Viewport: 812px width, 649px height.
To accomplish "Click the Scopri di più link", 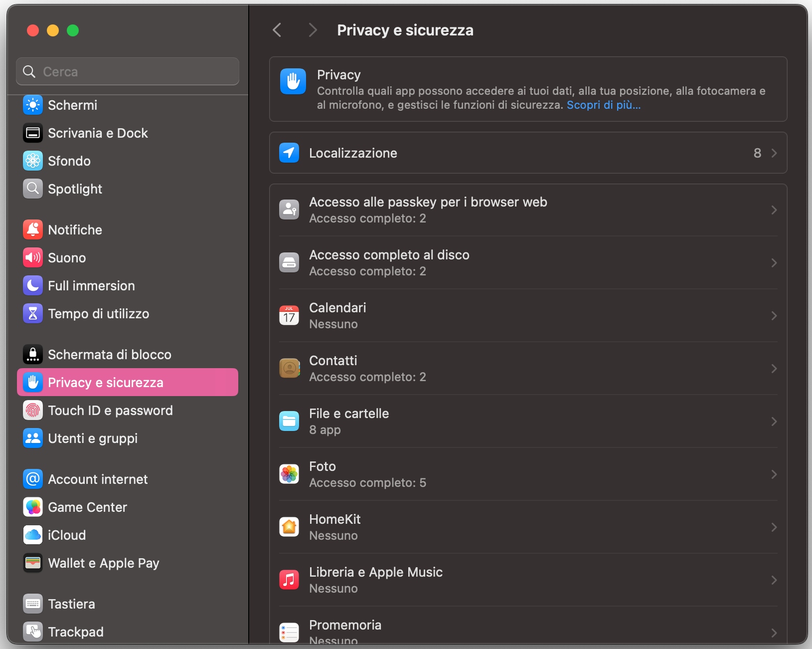I will tap(603, 105).
